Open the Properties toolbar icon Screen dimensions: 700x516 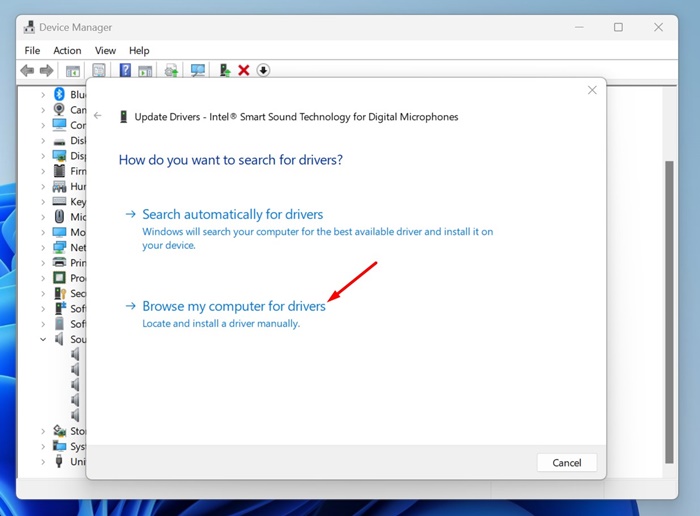point(99,70)
